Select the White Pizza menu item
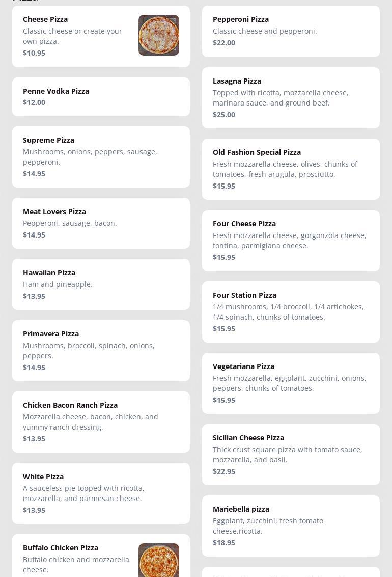 pos(101,493)
